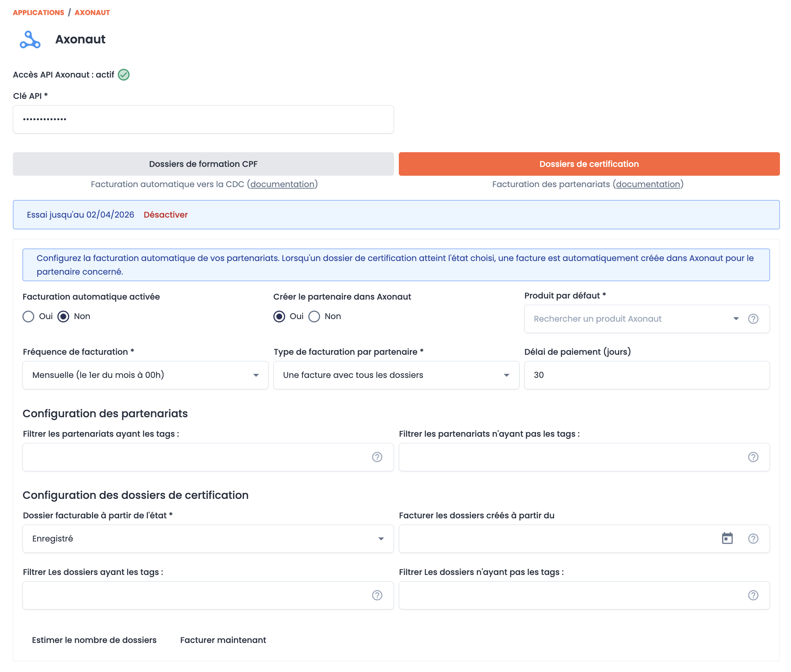Screen dimensions: 791x672
Task: Click the green API active checkmark icon
Action: [124, 75]
